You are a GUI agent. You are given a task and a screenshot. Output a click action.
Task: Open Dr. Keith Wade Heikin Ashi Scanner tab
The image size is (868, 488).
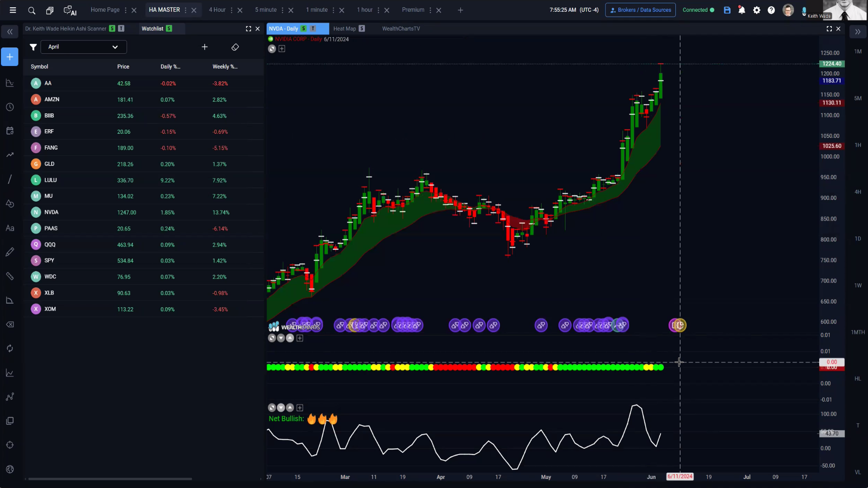[x=66, y=28]
